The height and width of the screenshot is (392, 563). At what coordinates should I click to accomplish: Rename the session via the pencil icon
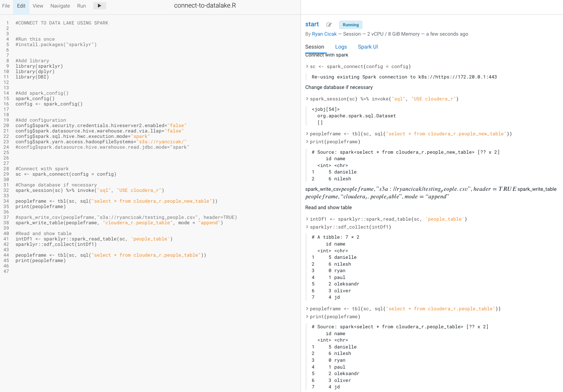click(x=329, y=24)
